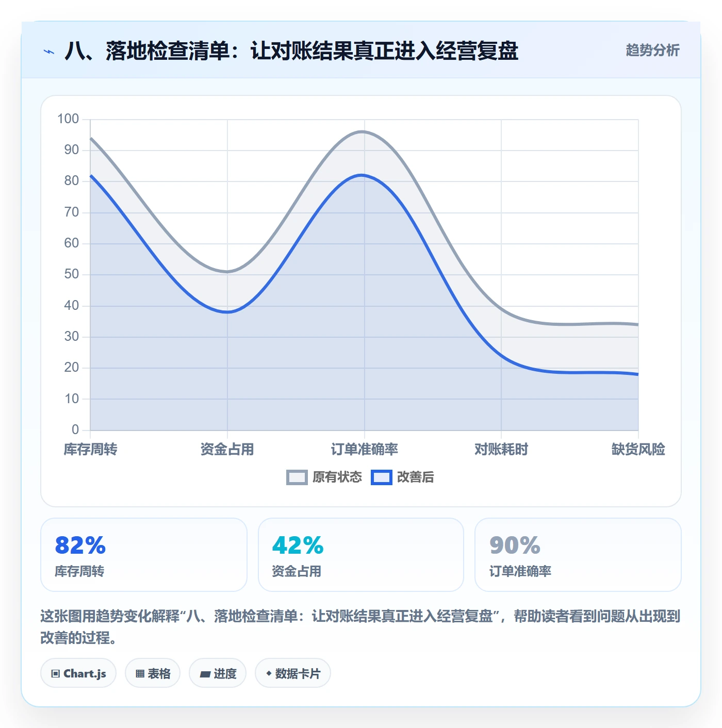Select the 表格 tag chip
This screenshot has width=722, height=728.
click(153, 673)
